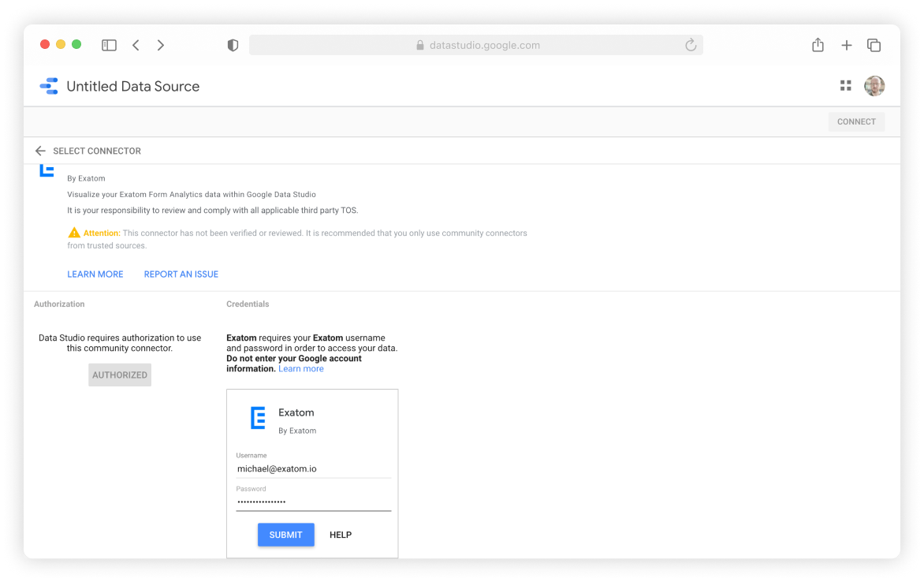Image resolution: width=924 pixels, height=582 pixels.
Task: Click the Password input field
Action: click(x=314, y=502)
